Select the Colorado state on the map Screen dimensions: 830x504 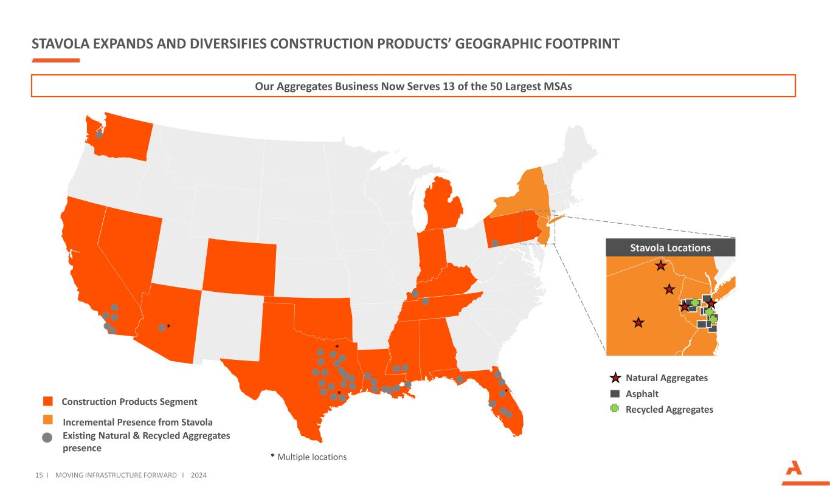pyautogui.click(x=240, y=266)
